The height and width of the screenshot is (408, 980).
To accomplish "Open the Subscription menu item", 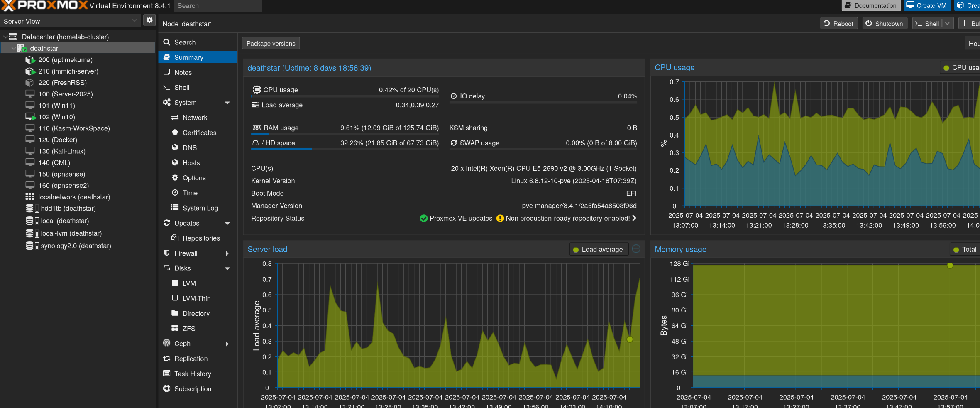I will [198, 389].
